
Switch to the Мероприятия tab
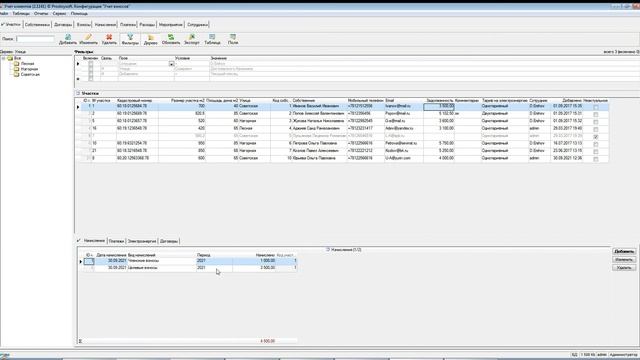(x=171, y=25)
